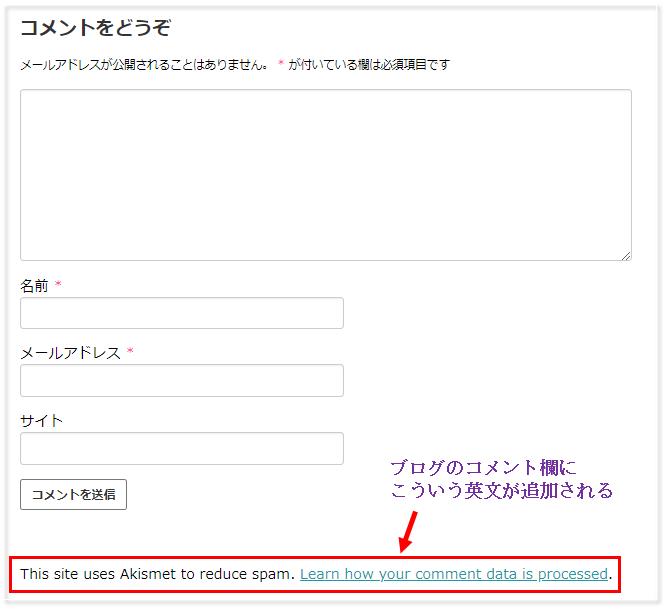Click the メールアドレスが公開されることはありません notice text

click(x=145, y=65)
